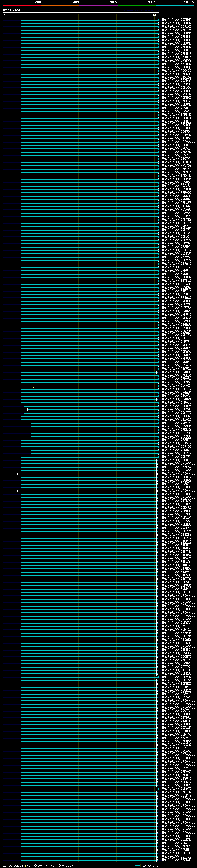Select hit UniRef100_B0WQ61
Screen dimensions: 197x868
click(x=177, y=741)
